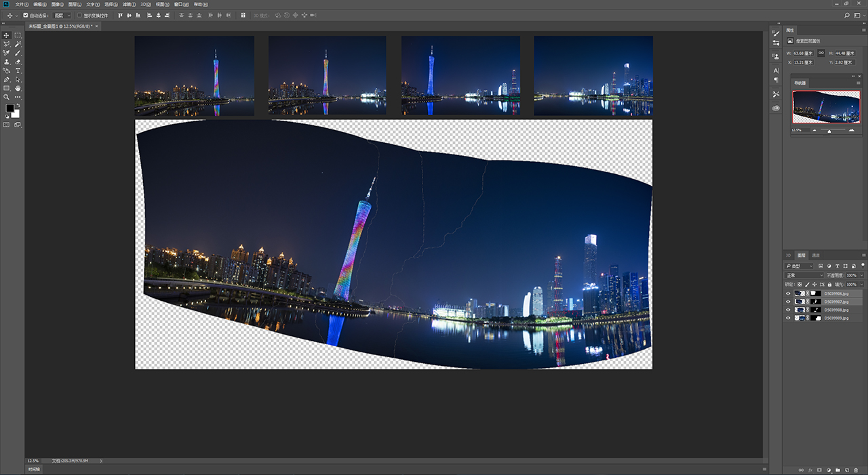Select the Move tool in the toolbox

(x=7, y=35)
